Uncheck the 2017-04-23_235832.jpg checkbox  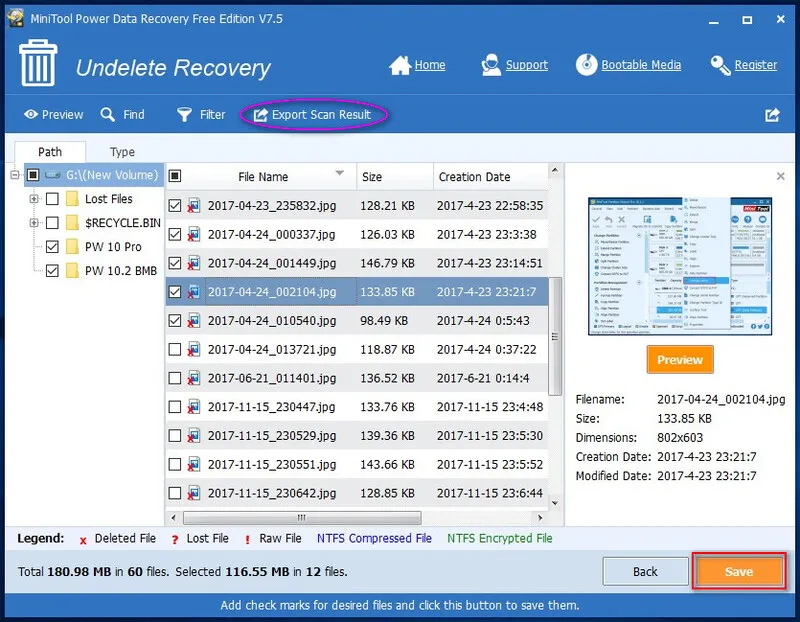point(175,206)
